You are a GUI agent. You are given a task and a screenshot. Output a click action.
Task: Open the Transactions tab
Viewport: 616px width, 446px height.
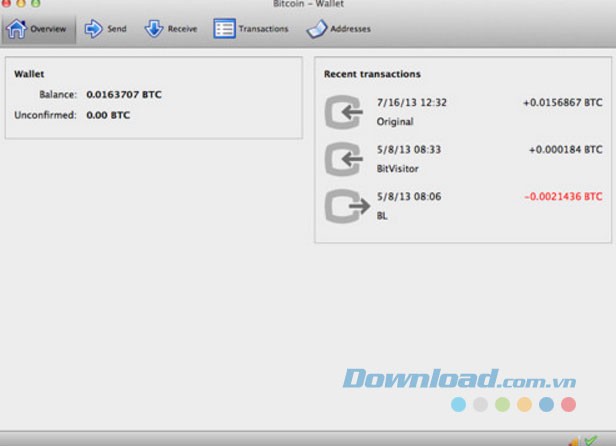[251, 29]
